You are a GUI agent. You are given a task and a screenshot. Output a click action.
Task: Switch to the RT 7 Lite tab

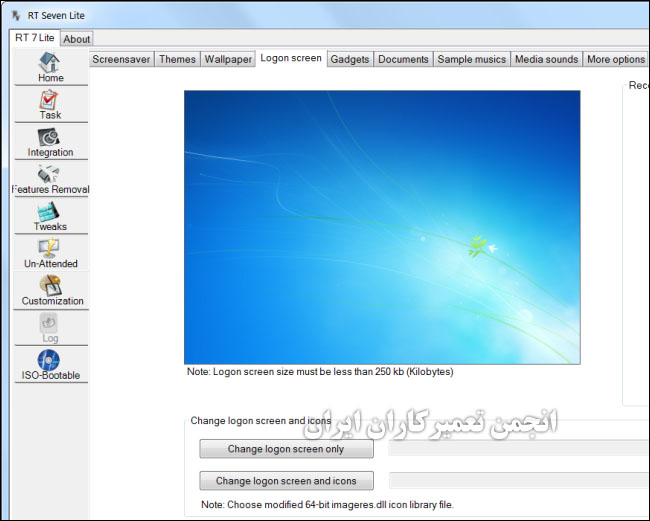point(35,38)
